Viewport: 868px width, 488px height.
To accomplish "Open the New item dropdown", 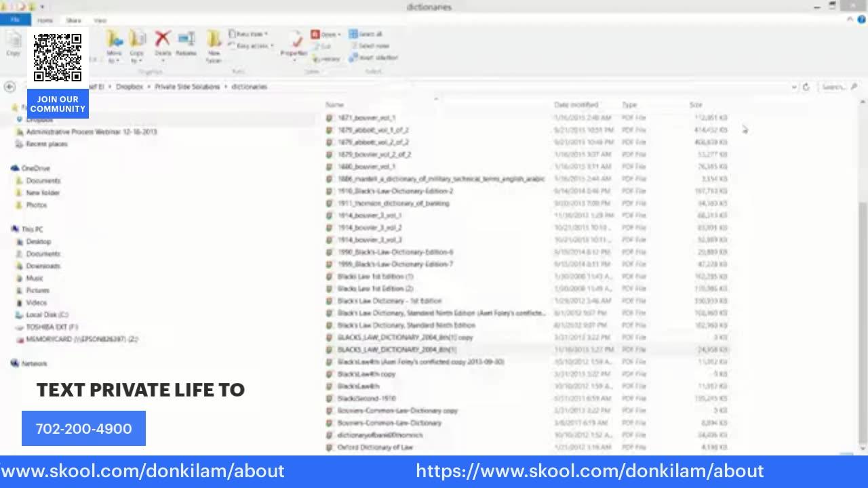I will click(x=249, y=34).
